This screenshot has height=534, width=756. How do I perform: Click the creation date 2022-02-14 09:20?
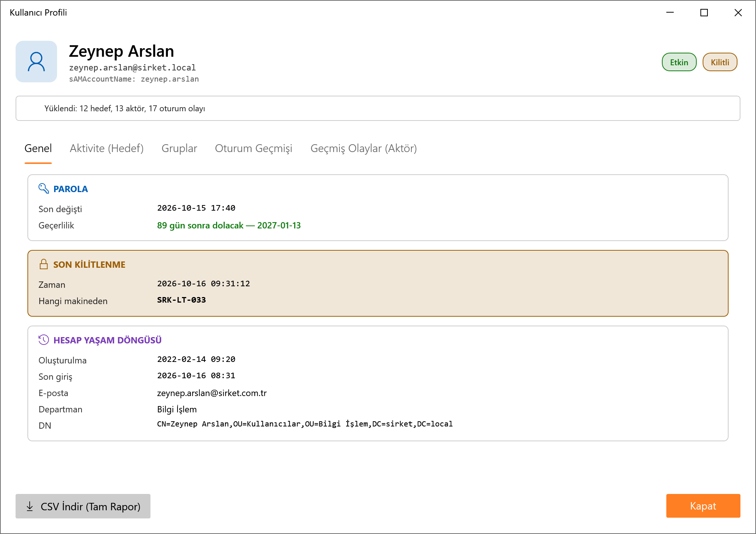(196, 359)
